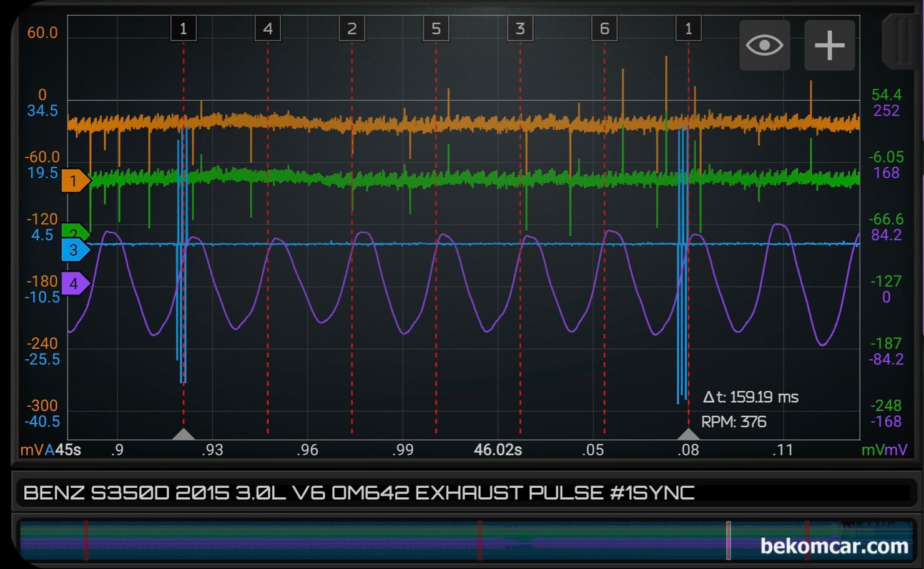Click the green -66.6 scale value
Image resolution: width=924 pixels, height=569 pixels.
[887, 219]
